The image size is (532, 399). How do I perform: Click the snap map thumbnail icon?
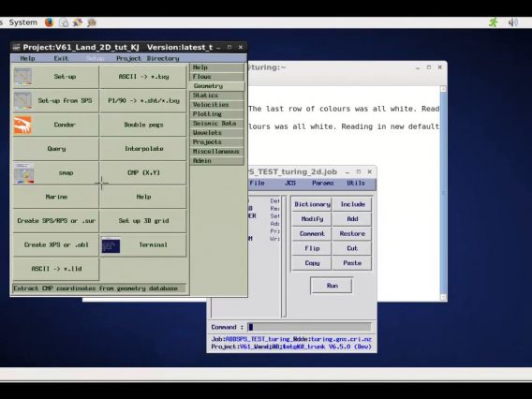23,173
